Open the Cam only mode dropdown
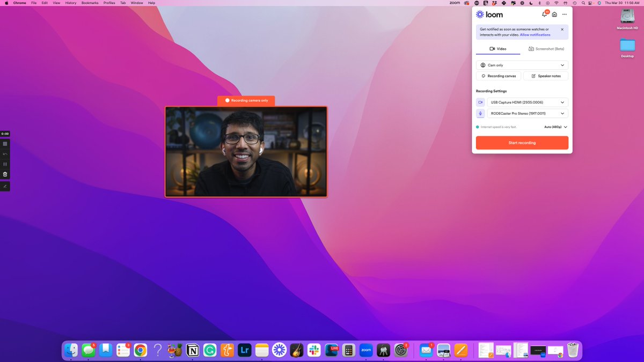 [522, 65]
